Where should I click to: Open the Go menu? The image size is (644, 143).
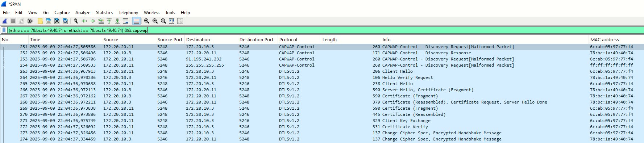[46, 12]
